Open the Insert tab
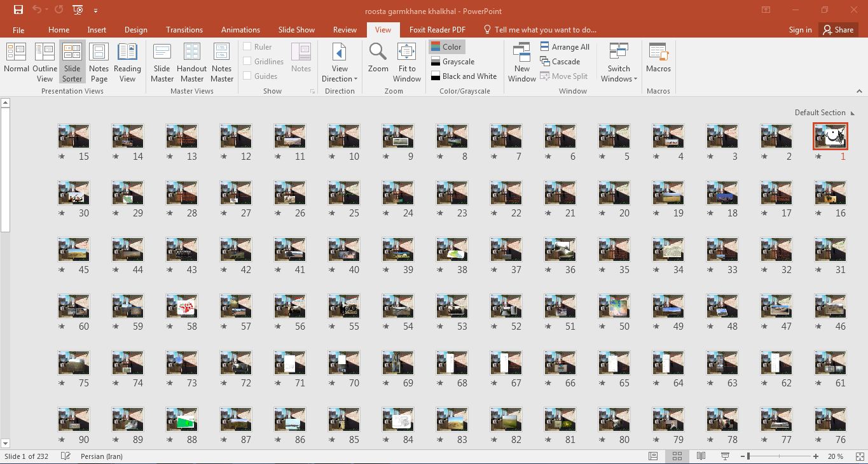868x464 pixels. [x=97, y=30]
